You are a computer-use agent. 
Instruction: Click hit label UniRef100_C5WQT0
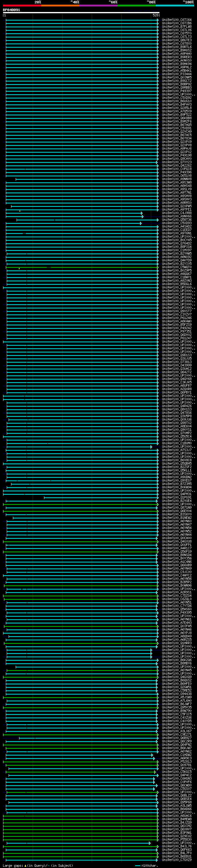click(176, 267)
